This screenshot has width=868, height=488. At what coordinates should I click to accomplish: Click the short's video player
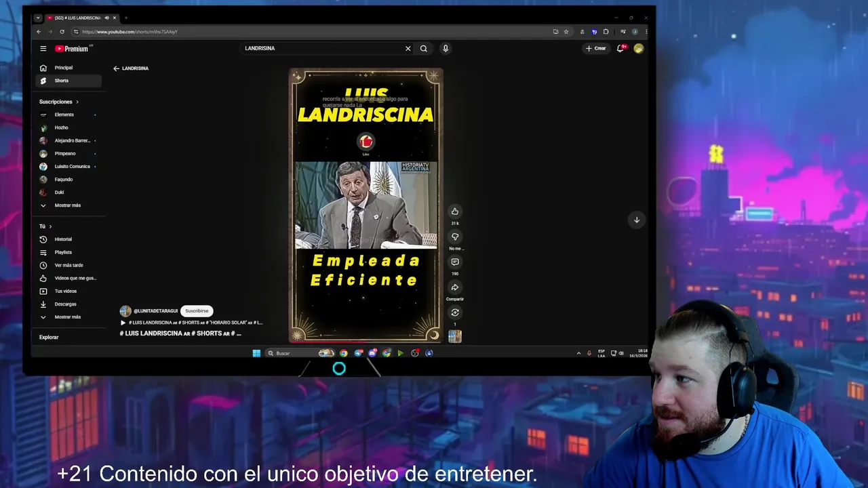coord(366,205)
